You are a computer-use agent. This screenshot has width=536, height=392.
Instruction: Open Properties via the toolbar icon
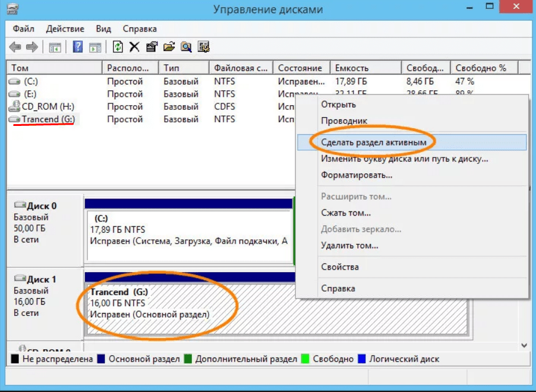coord(152,47)
